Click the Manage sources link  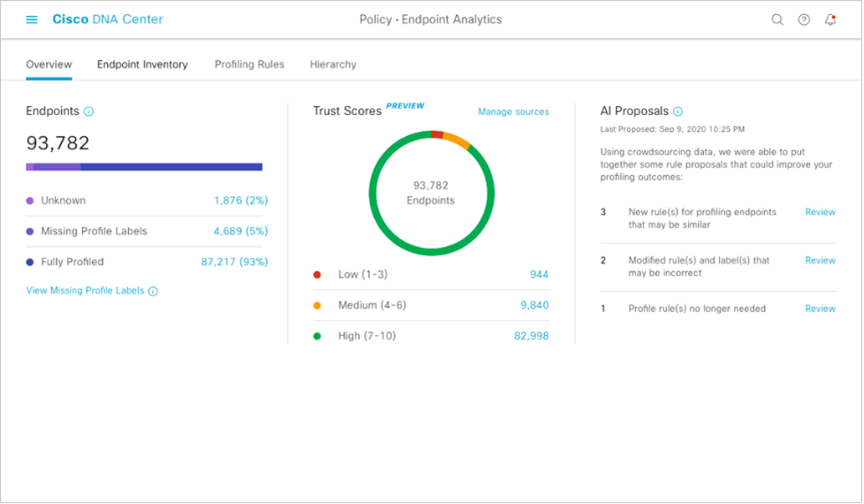(513, 111)
